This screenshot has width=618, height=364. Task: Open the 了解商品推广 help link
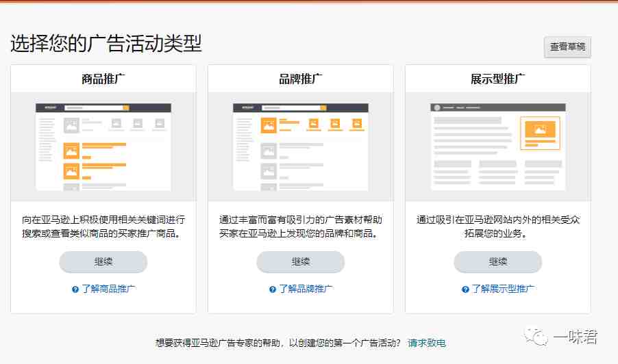coord(108,289)
